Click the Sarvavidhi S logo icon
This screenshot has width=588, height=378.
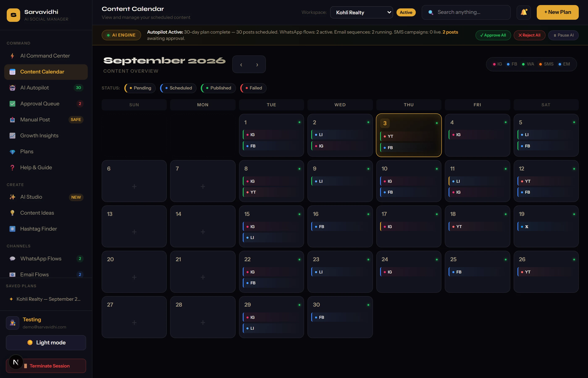click(13, 15)
